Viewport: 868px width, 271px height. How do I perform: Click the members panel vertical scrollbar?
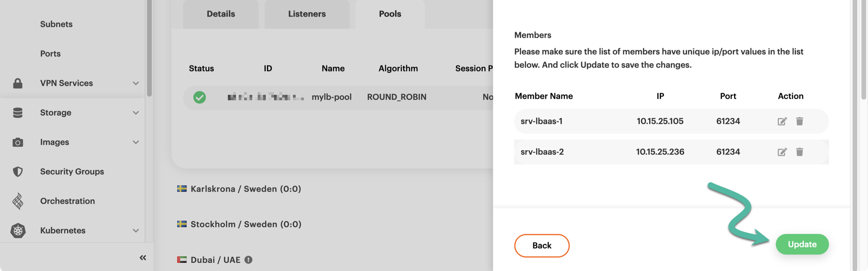pos(863,50)
